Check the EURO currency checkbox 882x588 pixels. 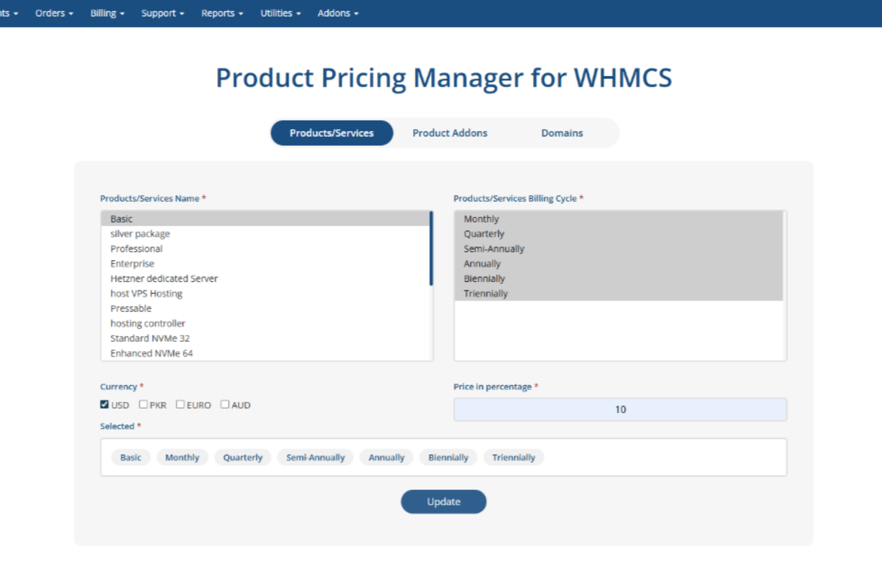pos(180,404)
